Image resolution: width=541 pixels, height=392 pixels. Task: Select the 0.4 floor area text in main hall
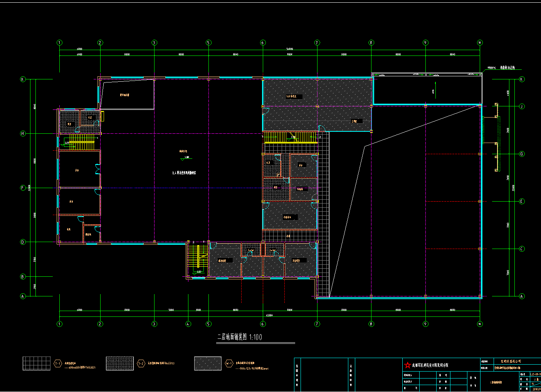point(184,173)
